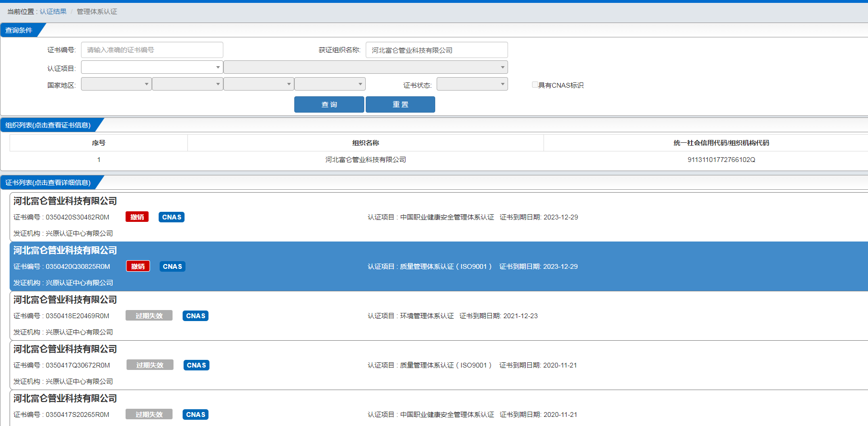Select the 查询条件 section tab

[19, 30]
